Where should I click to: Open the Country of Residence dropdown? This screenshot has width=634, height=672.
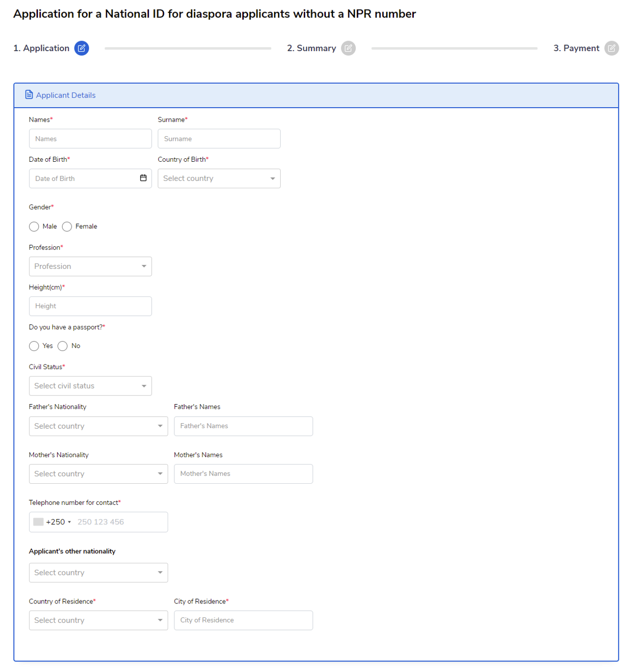pyautogui.click(x=99, y=620)
